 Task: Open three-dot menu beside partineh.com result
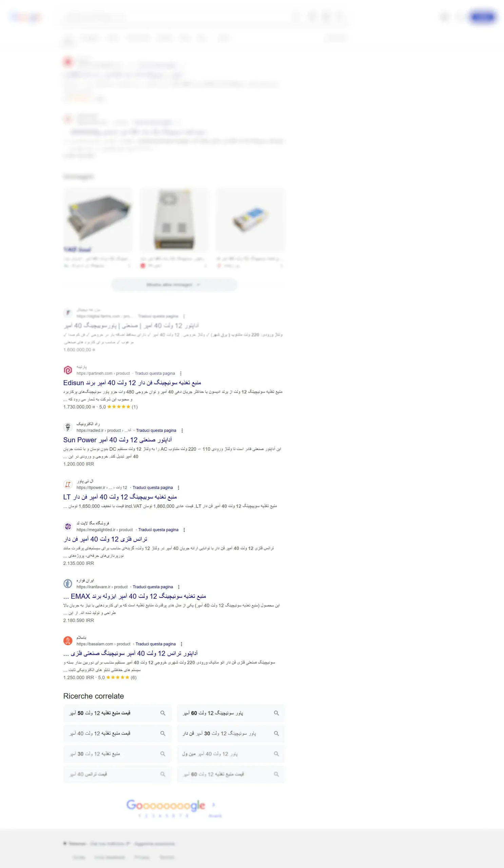point(181,373)
